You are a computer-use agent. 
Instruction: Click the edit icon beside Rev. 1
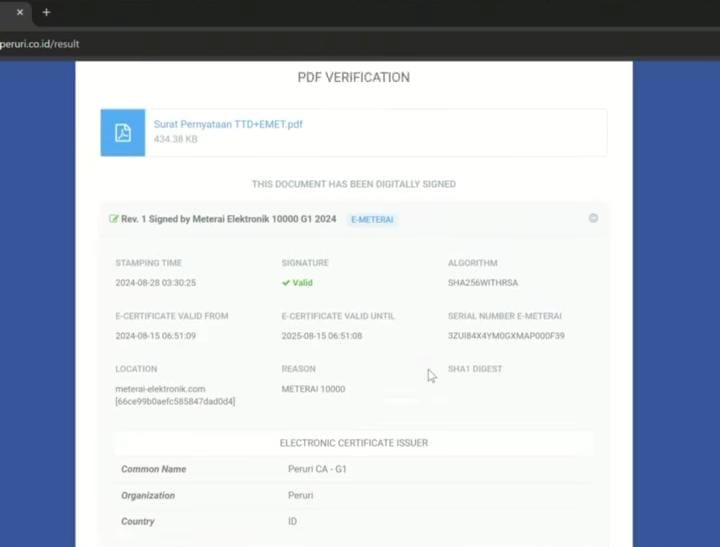[114, 219]
